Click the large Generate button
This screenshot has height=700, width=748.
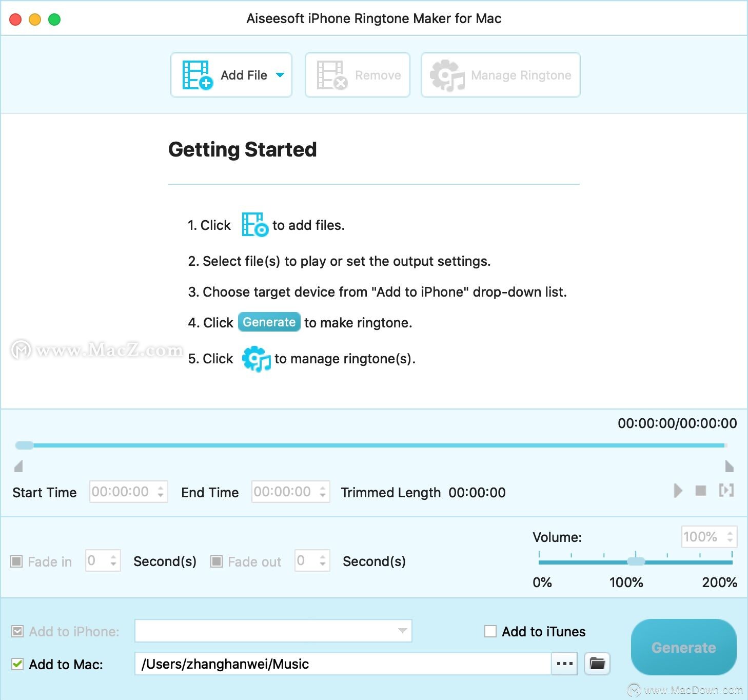tap(684, 647)
